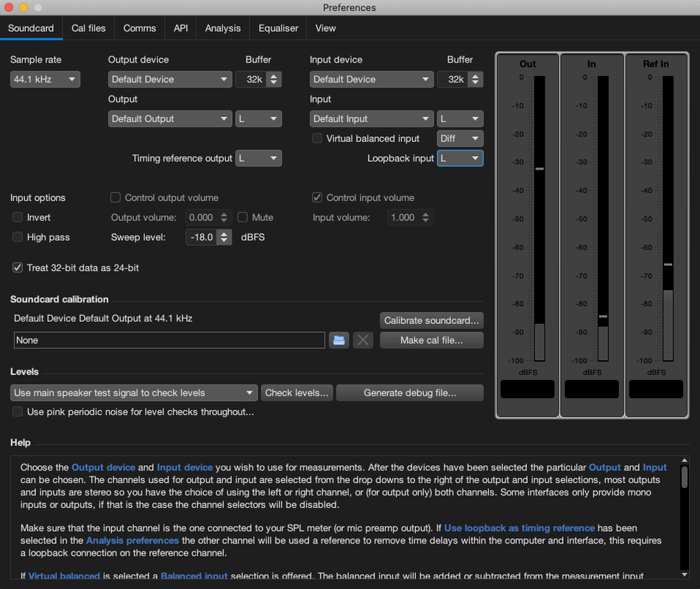Image resolution: width=700 pixels, height=589 pixels.
Task: Open the output channel L dropdown
Action: pyautogui.click(x=258, y=119)
